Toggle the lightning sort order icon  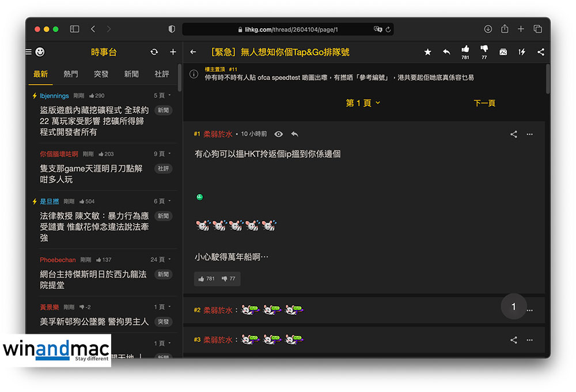(x=522, y=52)
